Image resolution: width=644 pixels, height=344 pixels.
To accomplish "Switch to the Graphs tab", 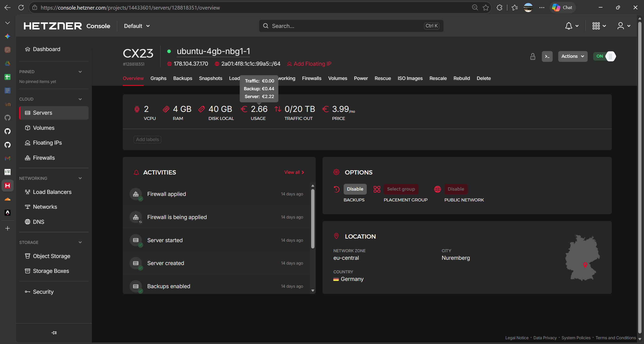I will (158, 78).
